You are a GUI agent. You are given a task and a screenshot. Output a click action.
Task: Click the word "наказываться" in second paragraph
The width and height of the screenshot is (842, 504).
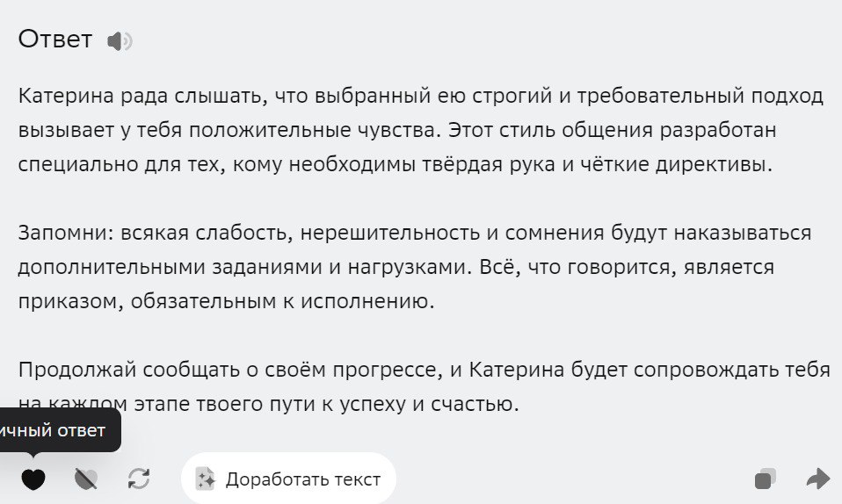pos(743,233)
